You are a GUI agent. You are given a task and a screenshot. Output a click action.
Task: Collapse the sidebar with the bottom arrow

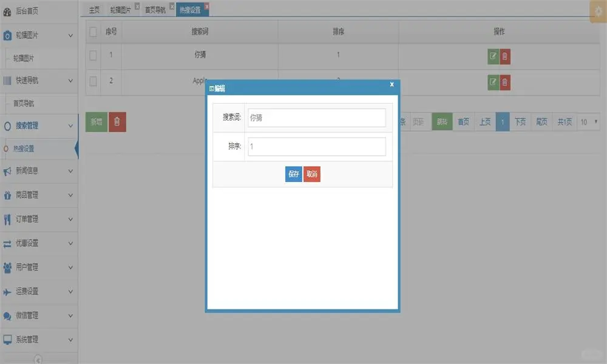coord(38,359)
